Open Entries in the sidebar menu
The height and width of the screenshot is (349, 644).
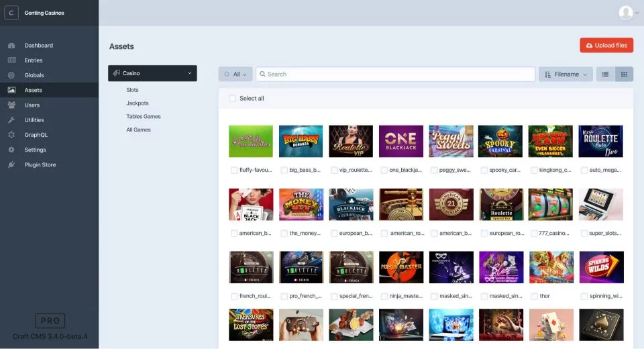pos(34,60)
